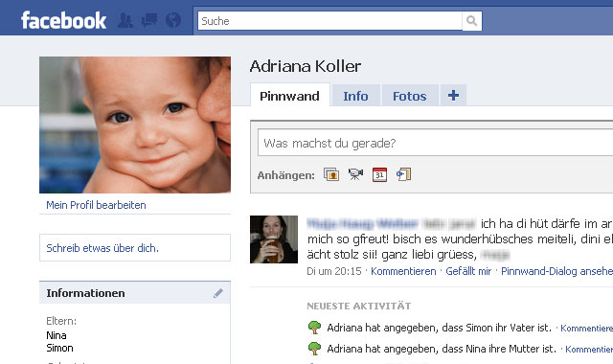This screenshot has width=613, height=364.
Task: Attach an event using the calendar icon
Action: pos(379,174)
